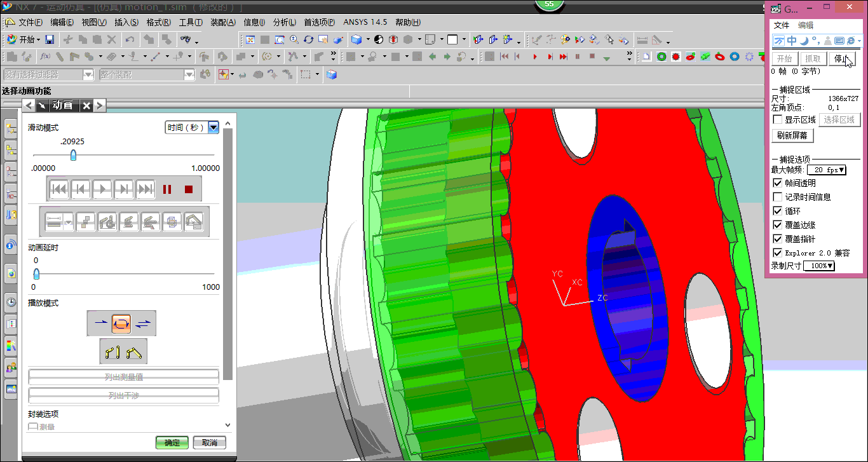The height and width of the screenshot is (462, 868).
Task: Click 停止 button in capture window
Action: coord(843,59)
